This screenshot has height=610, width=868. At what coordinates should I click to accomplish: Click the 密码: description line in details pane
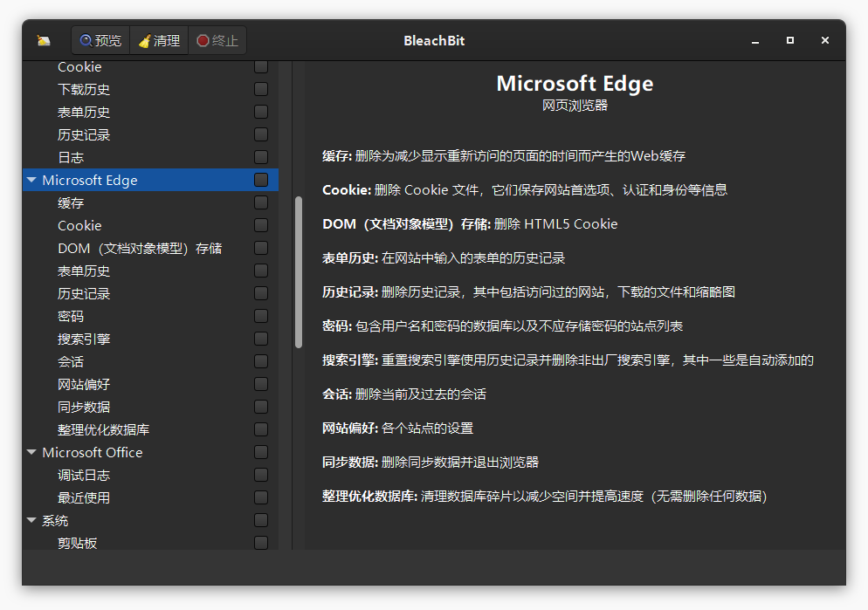[x=503, y=326]
